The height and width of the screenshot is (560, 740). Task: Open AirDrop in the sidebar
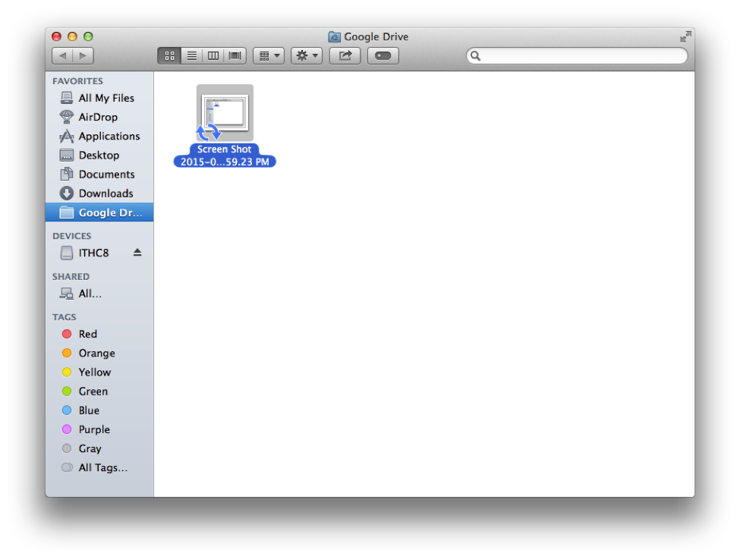point(98,117)
